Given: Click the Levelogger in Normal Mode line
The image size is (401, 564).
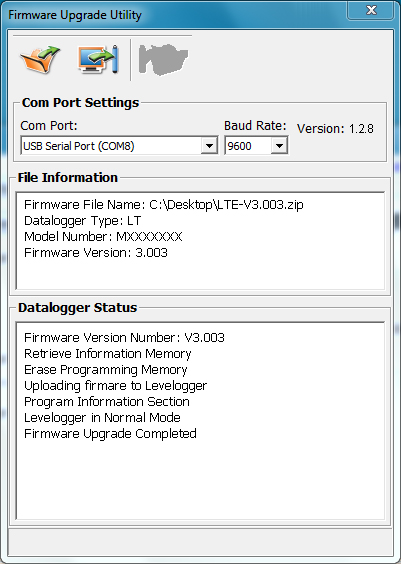Looking at the screenshot, I should (102, 418).
